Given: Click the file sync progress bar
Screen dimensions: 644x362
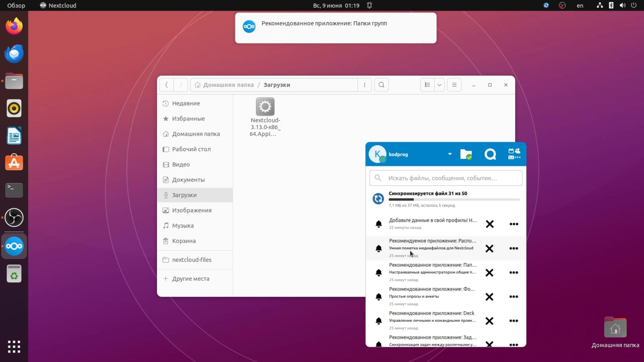Looking at the screenshot, I should [454, 199].
